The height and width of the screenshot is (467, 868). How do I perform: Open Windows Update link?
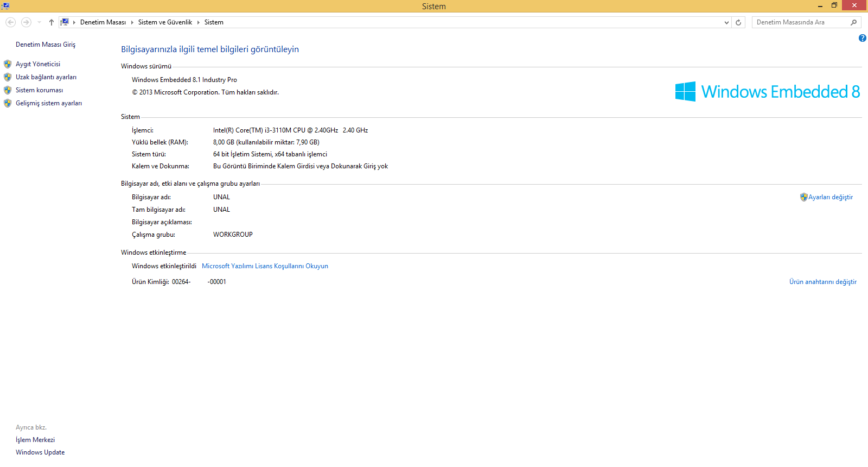point(40,452)
